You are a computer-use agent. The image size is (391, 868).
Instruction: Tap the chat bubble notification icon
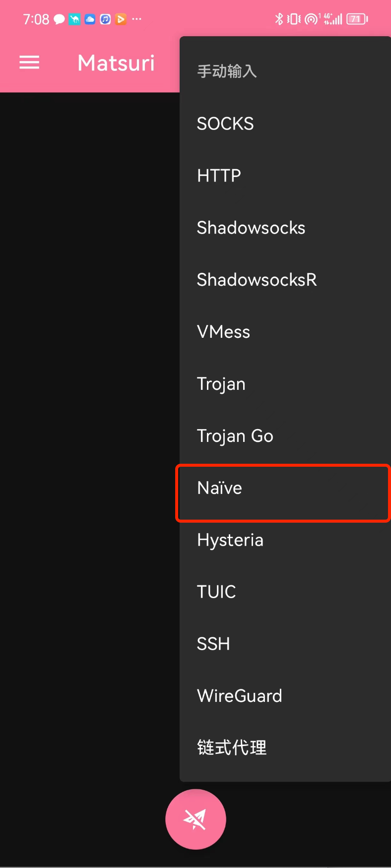59,19
